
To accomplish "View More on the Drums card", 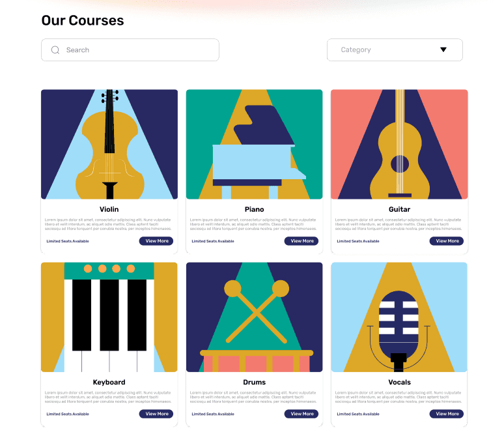I will tap(301, 414).
